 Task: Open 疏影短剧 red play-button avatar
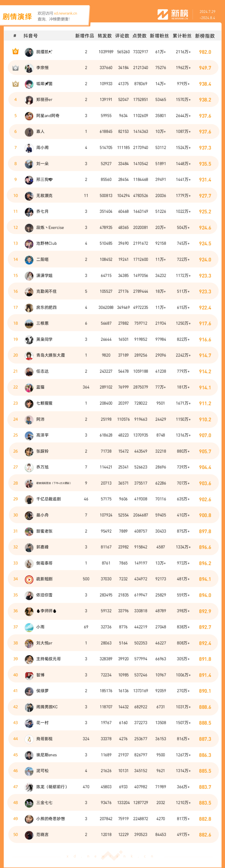click(29, 579)
